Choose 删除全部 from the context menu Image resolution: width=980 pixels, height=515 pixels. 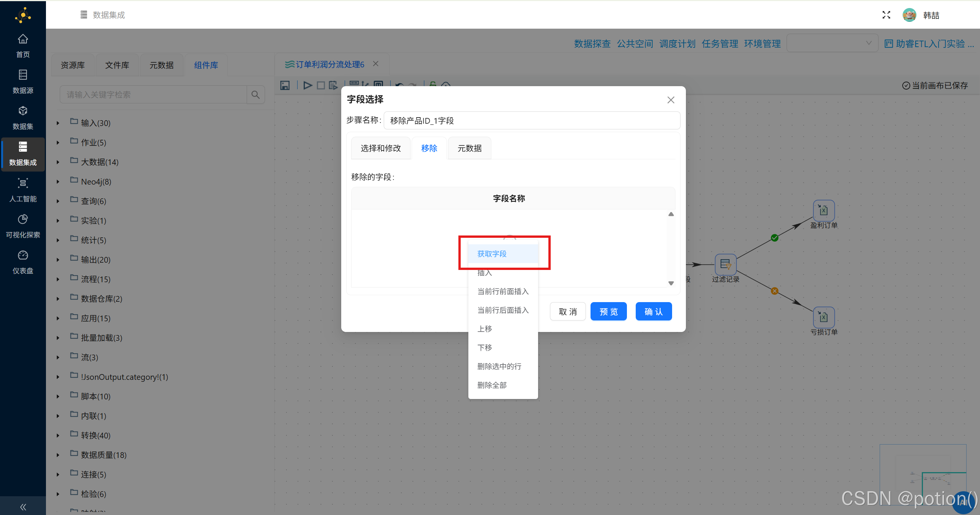tap(492, 385)
